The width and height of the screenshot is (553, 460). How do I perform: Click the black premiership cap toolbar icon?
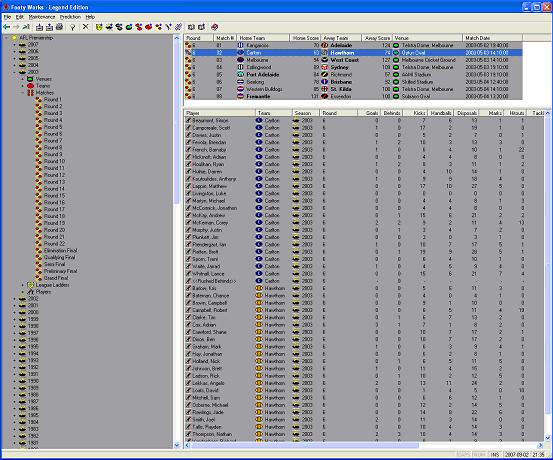[109, 27]
